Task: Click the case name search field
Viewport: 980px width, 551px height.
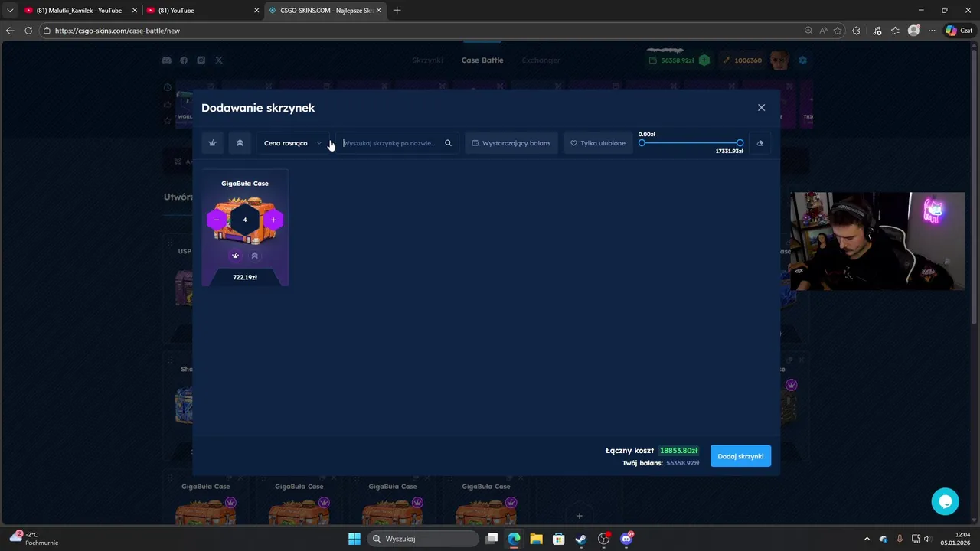Action: coord(389,143)
